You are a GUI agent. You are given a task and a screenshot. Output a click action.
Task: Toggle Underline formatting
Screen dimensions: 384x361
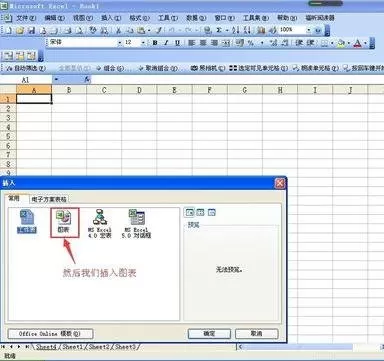tap(177, 43)
